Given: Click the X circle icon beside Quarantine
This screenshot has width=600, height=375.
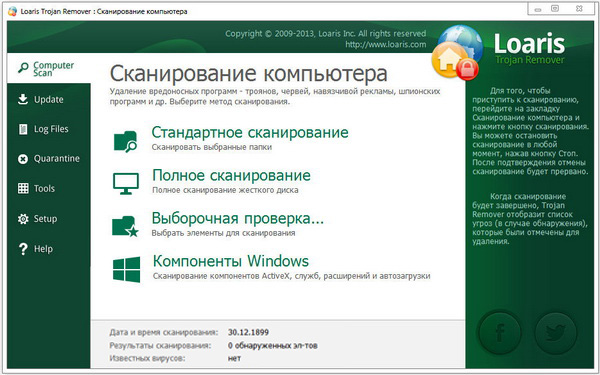Looking at the screenshot, I should coord(23,159).
